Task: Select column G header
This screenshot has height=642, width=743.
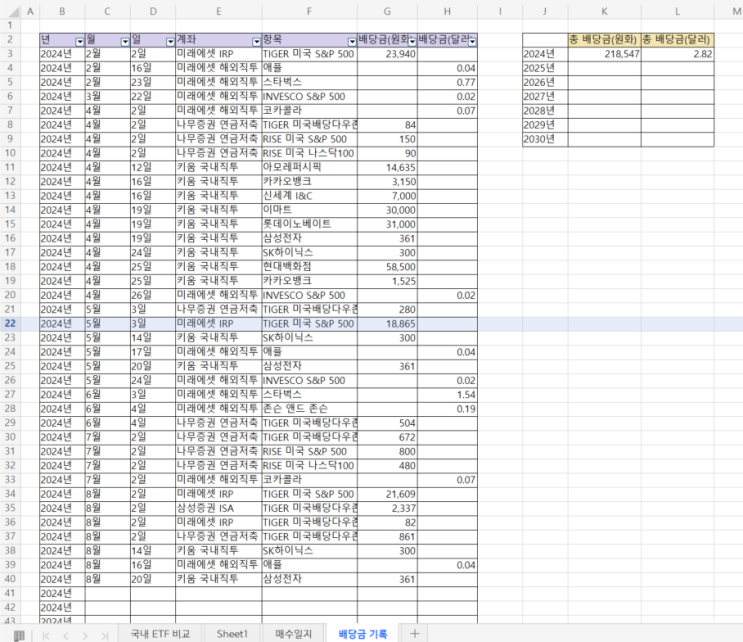Action: coord(387,11)
